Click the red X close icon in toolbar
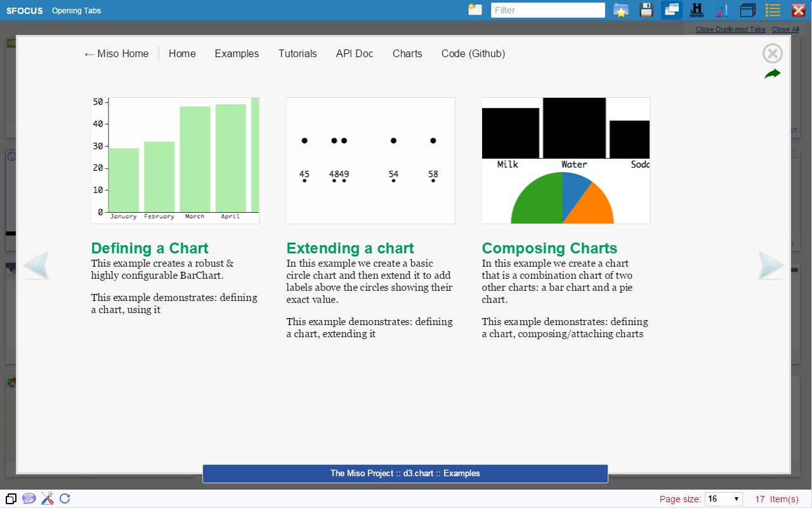The image size is (812, 508). coord(798,10)
